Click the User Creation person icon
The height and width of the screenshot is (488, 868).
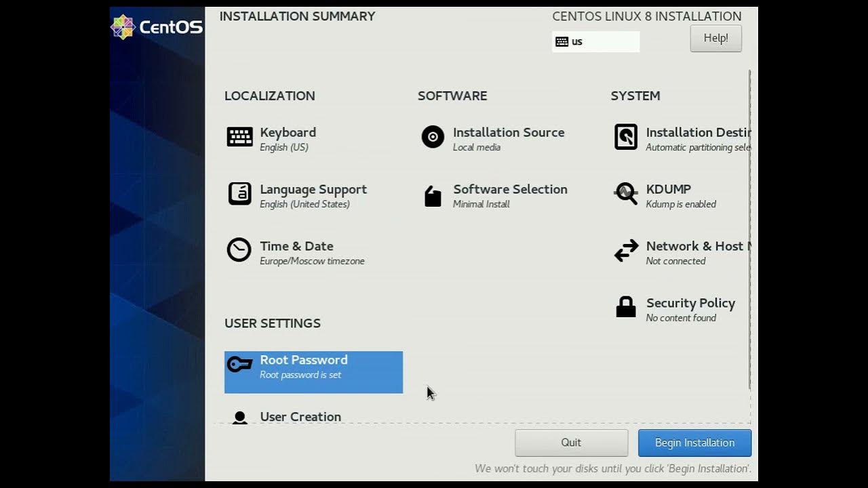point(239,418)
